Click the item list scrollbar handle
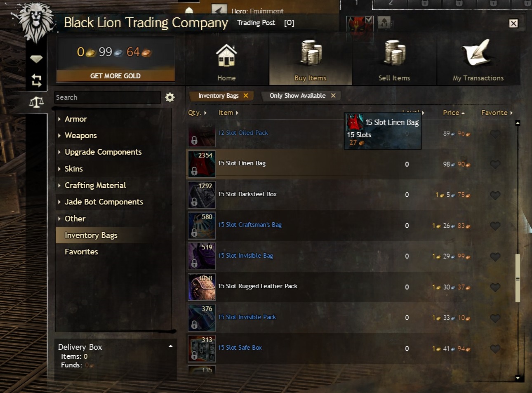This screenshot has height=393, width=532. (518, 278)
